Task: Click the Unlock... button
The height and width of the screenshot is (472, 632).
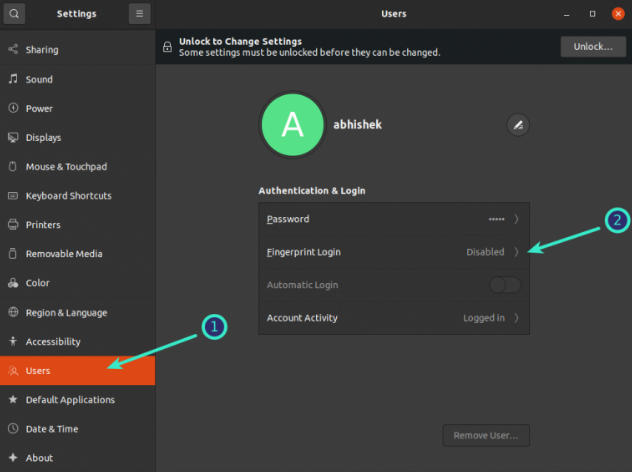Action: pos(593,47)
